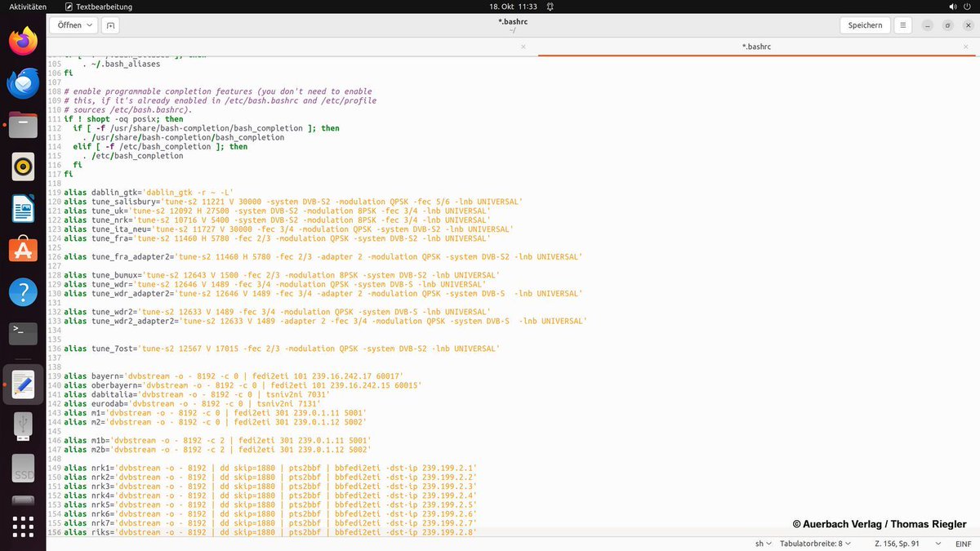Viewport: 980px width, 551px height.
Task: Click the alias nrk1 line
Action: pyautogui.click(x=270, y=468)
